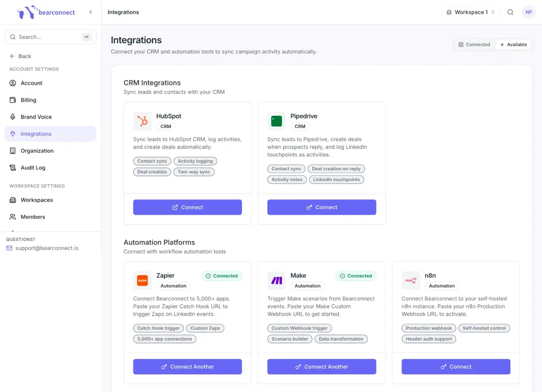542x392 pixels.
Task: Click the Pipedrive LinkedIn touchpoints tag
Action: 336,180
